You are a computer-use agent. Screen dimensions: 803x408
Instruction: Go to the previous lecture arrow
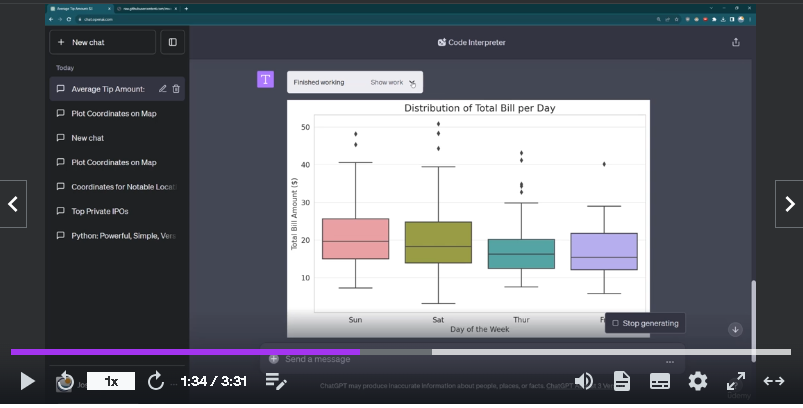tap(13, 204)
